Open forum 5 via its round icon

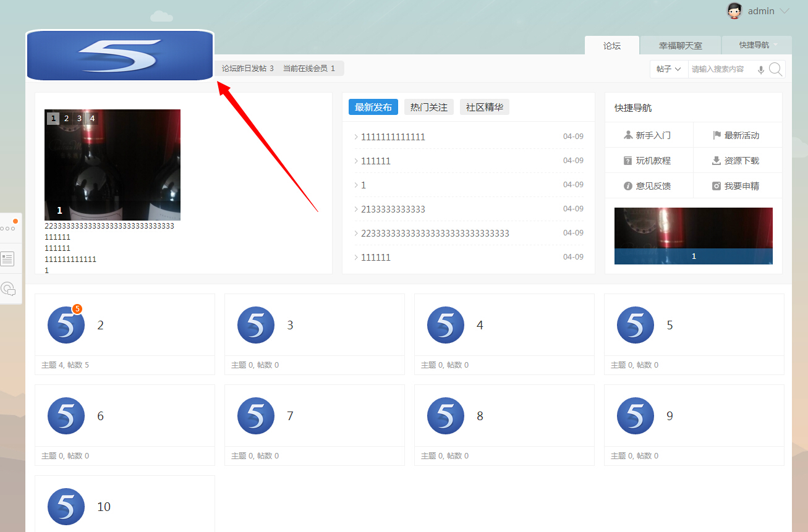(x=636, y=325)
